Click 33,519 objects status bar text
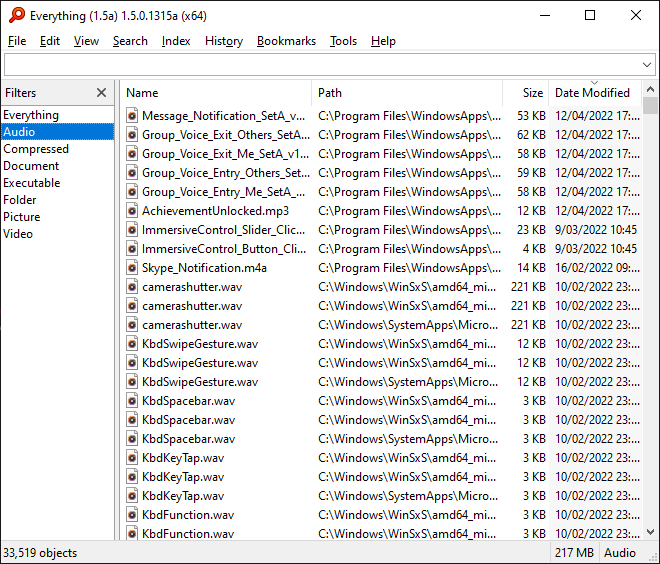The height and width of the screenshot is (564, 660). [40, 552]
